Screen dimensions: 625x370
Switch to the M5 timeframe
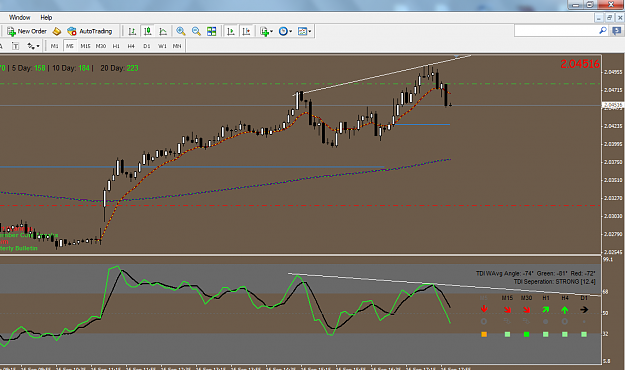click(70, 46)
